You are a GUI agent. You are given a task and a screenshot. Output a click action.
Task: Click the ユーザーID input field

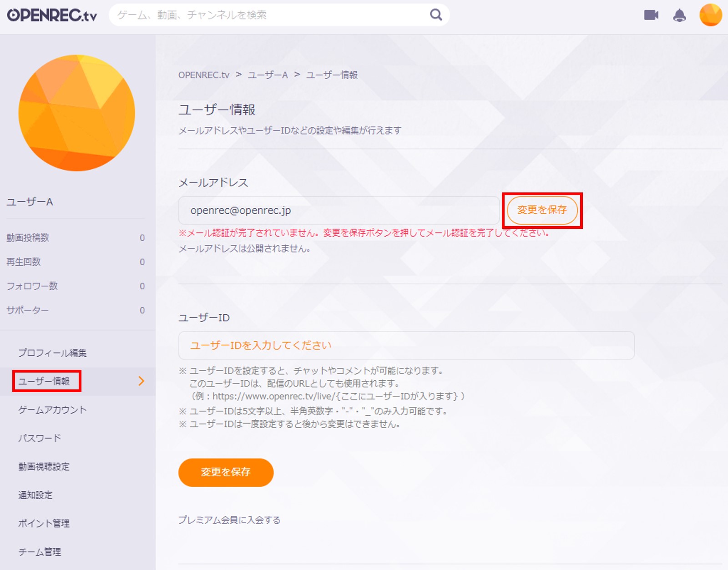pyautogui.click(x=406, y=345)
